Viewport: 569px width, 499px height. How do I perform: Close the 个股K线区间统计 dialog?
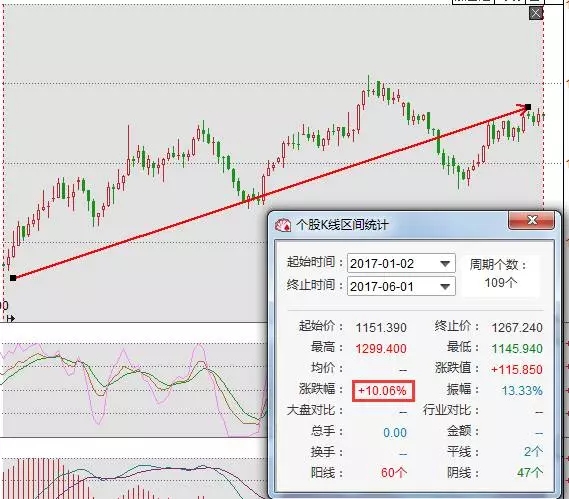532,220
